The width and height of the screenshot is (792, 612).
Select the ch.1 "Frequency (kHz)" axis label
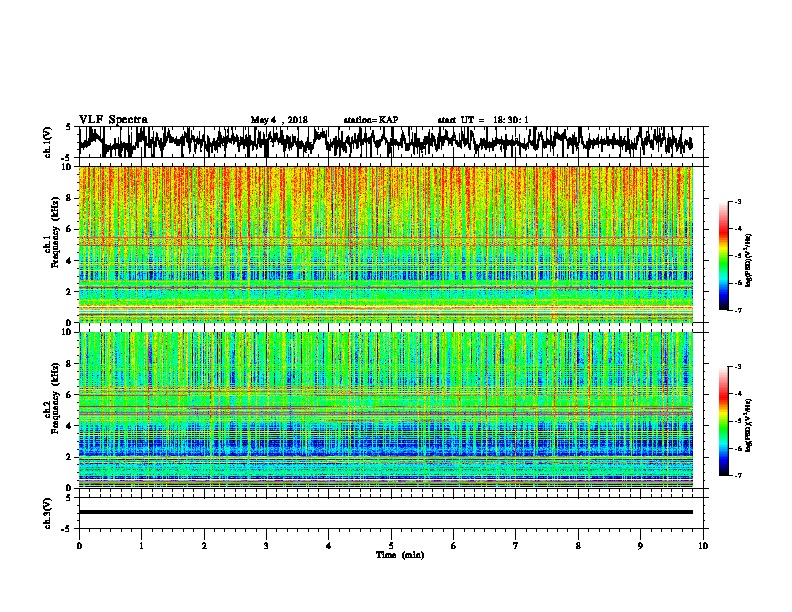54,233
